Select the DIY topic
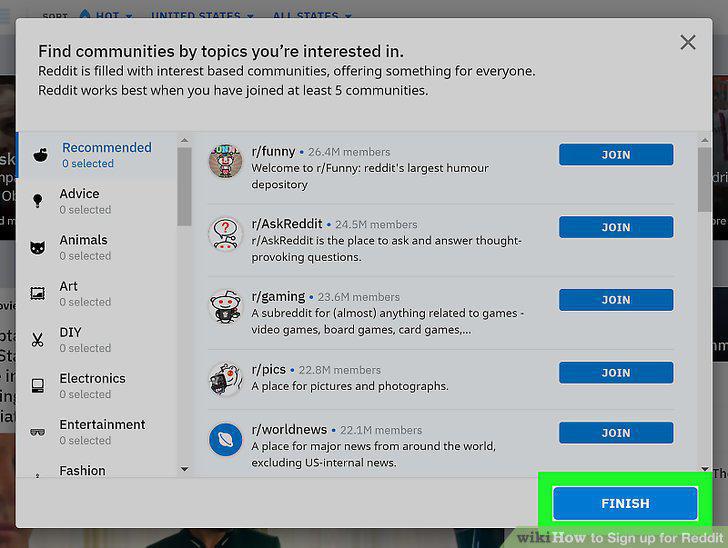Viewport: 728px width, 548px height. pyautogui.click(x=97, y=340)
